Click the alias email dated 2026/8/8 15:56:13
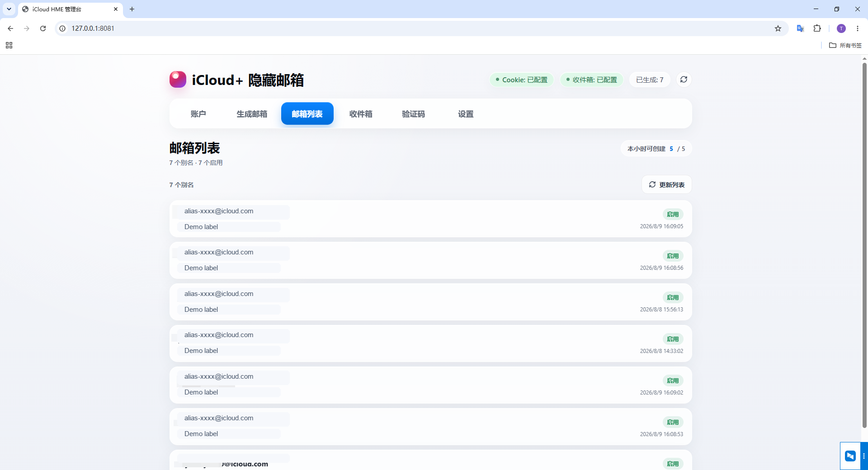868x470 pixels. (x=219, y=294)
